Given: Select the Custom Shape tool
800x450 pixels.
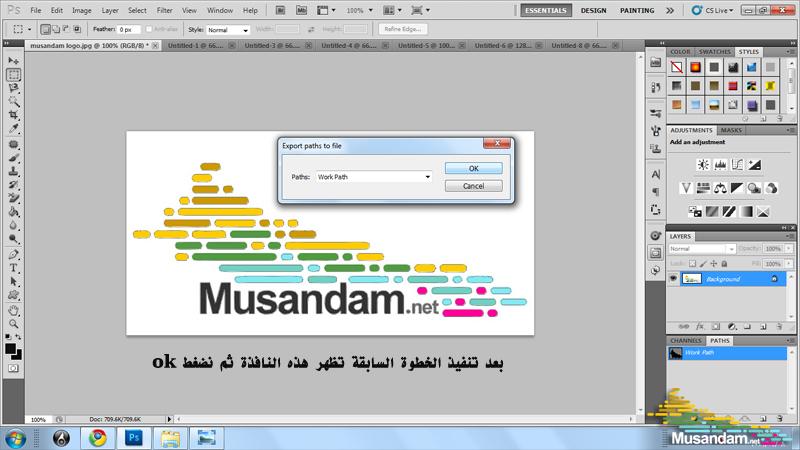Looking at the screenshot, I should coord(13,295).
